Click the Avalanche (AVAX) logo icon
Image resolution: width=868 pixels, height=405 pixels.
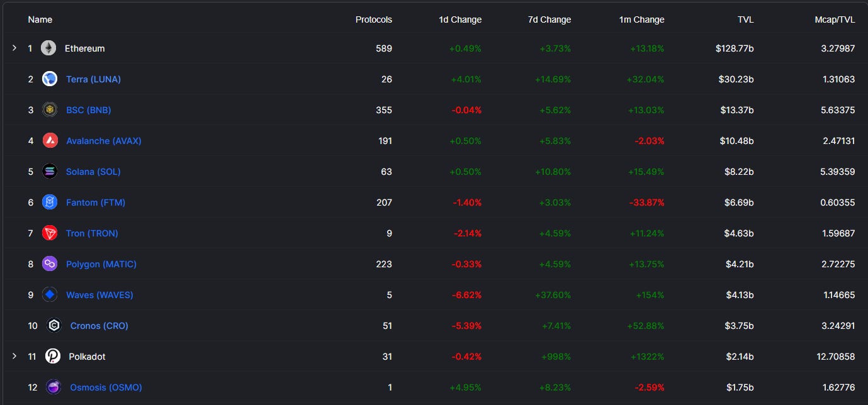pyautogui.click(x=50, y=140)
